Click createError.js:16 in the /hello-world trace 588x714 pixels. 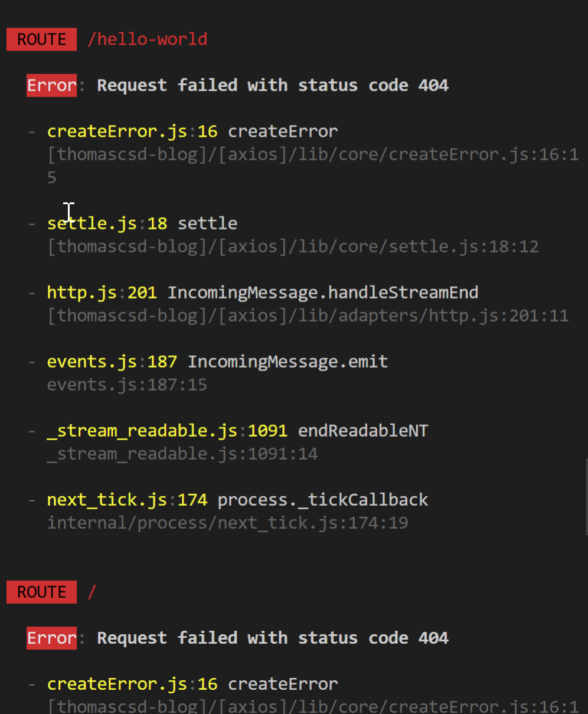(x=132, y=132)
